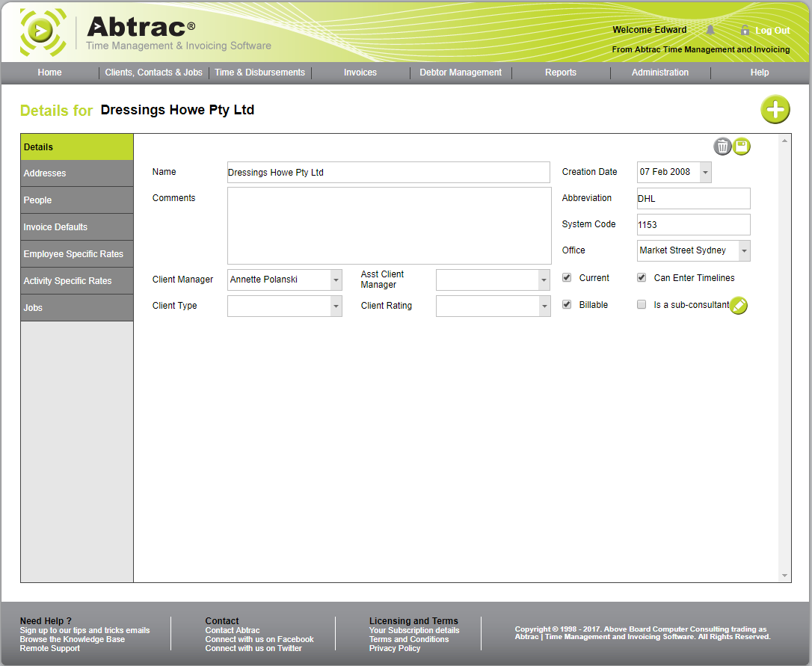Open the Client Type dropdown
The width and height of the screenshot is (812, 666).
335,306
